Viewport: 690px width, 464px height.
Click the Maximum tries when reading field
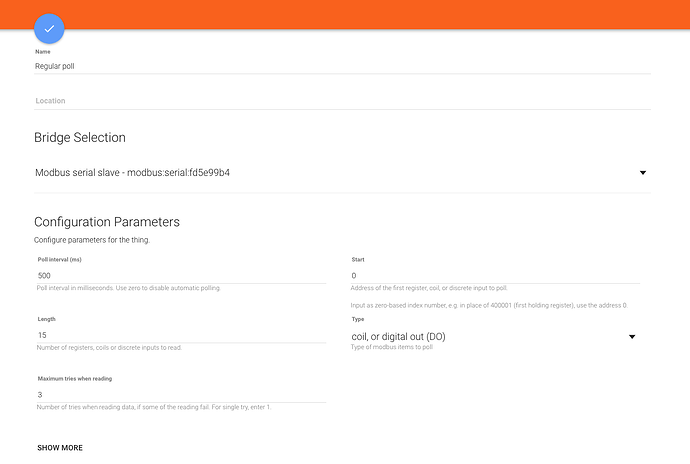click(x=180, y=395)
